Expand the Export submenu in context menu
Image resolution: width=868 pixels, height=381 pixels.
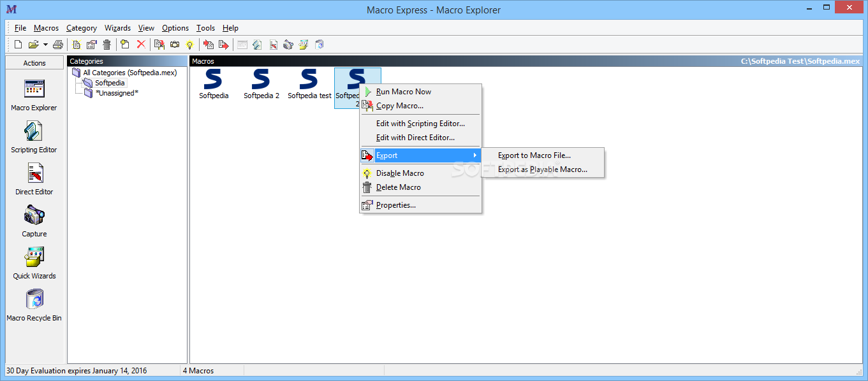click(x=420, y=155)
